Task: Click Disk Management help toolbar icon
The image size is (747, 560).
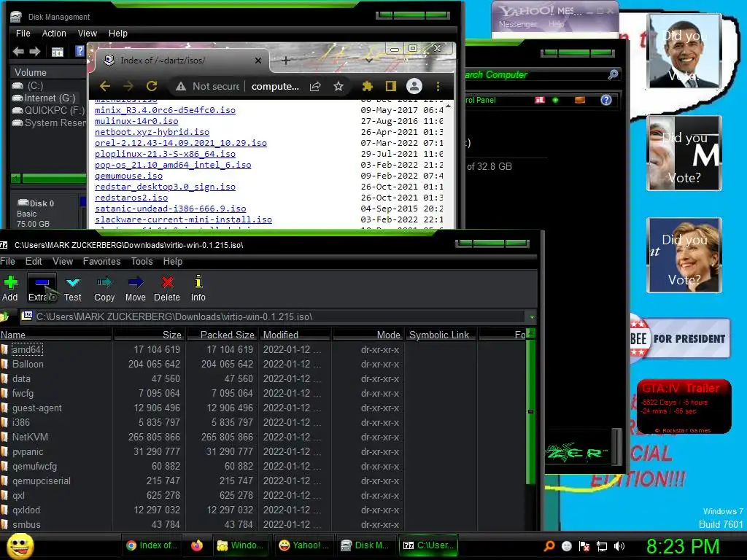Action: tap(80, 51)
